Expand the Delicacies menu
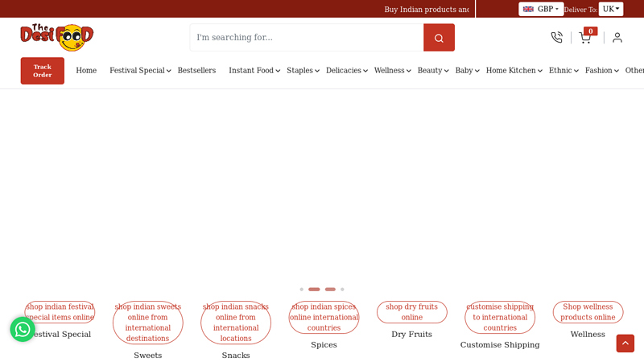Image resolution: width=644 pixels, height=362 pixels. click(x=347, y=71)
